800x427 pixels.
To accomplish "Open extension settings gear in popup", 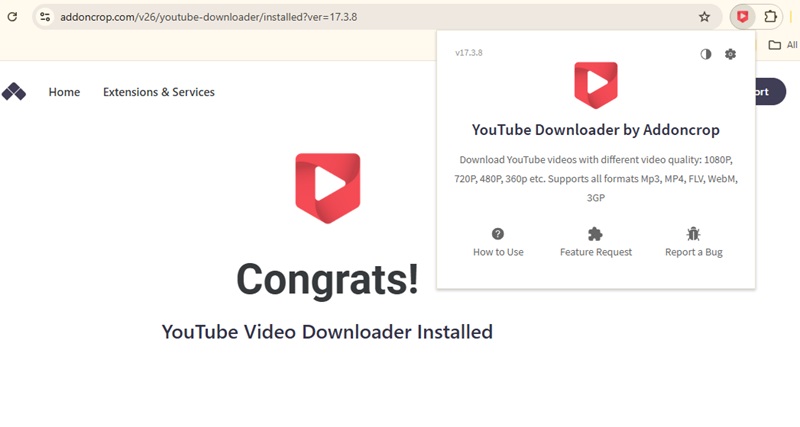I will point(731,54).
